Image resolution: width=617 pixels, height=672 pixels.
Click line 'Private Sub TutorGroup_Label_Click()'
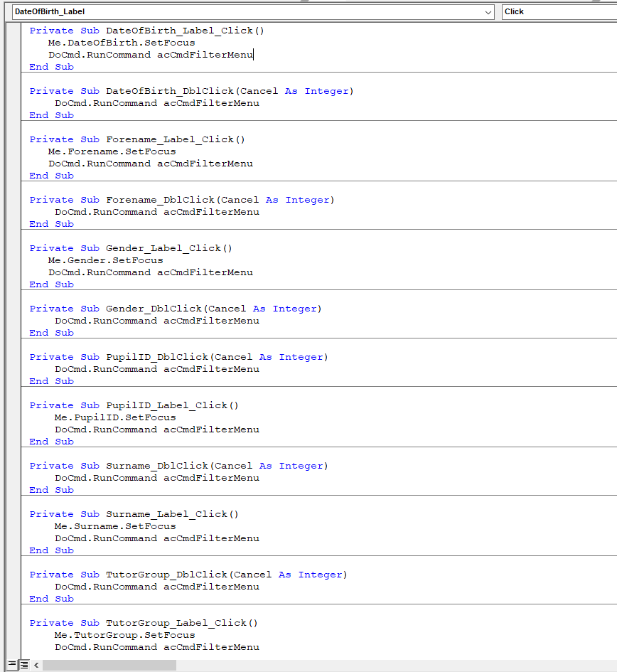(x=144, y=624)
